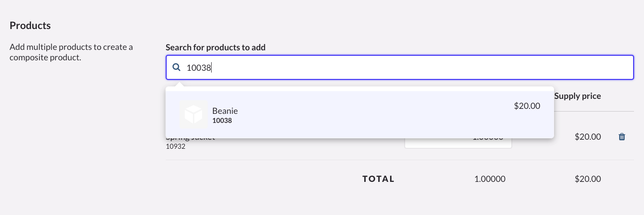Click Spring Jacket's $20.00 supply price

pos(588,137)
